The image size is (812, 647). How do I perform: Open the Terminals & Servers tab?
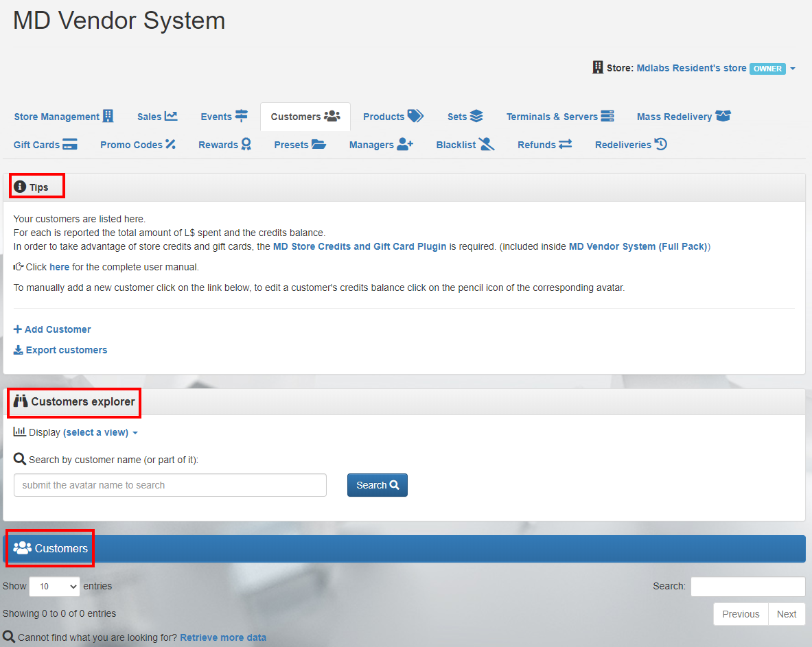pyautogui.click(x=560, y=117)
